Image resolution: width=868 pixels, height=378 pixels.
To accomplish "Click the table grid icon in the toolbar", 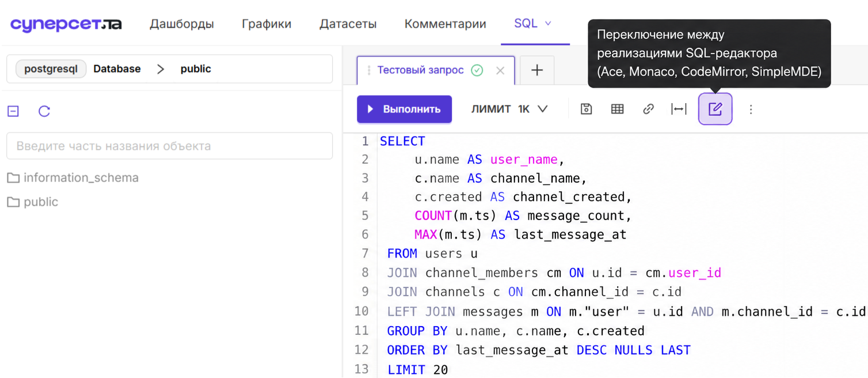I will [617, 109].
